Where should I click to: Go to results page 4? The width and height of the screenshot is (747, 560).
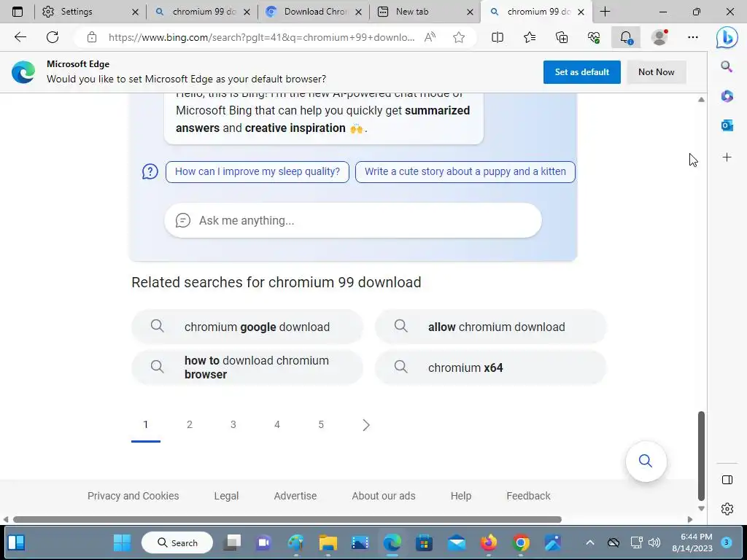point(277,424)
